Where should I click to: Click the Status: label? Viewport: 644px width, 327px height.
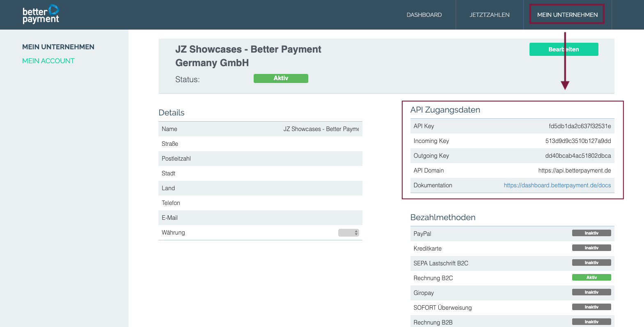point(188,79)
